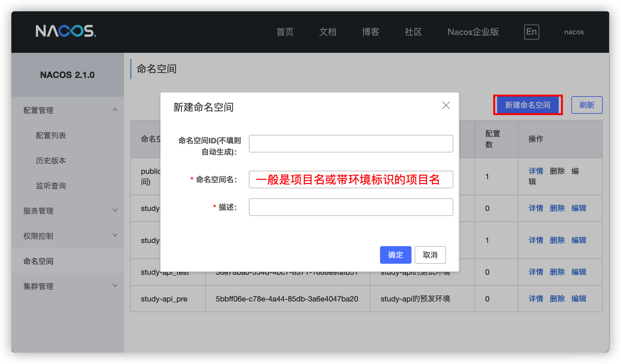Open 详情 for the public row
The width and height of the screenshot is (621, 364).
(536, 171)
